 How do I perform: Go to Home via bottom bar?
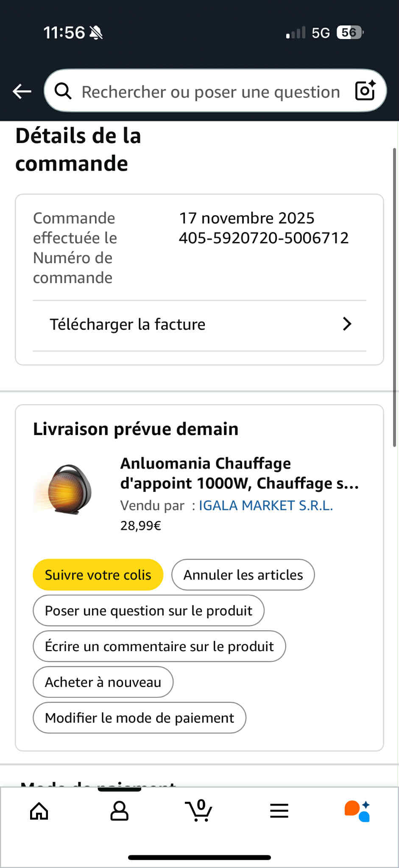(x=39, y=811)
